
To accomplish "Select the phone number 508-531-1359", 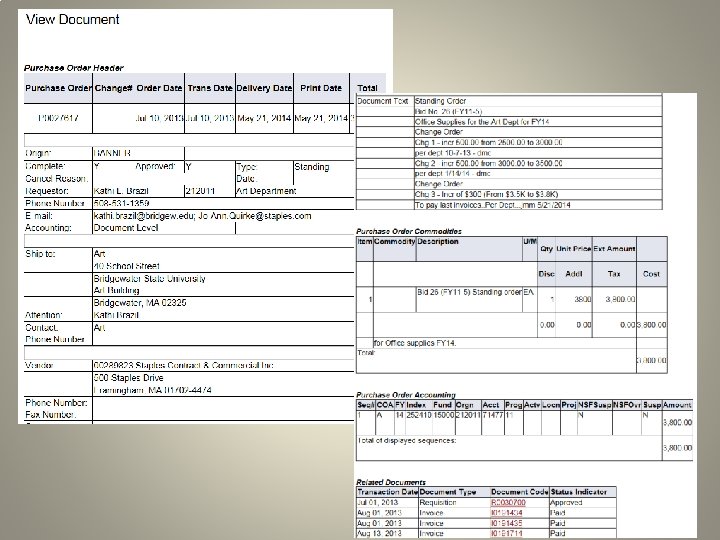I will point(121,203).
